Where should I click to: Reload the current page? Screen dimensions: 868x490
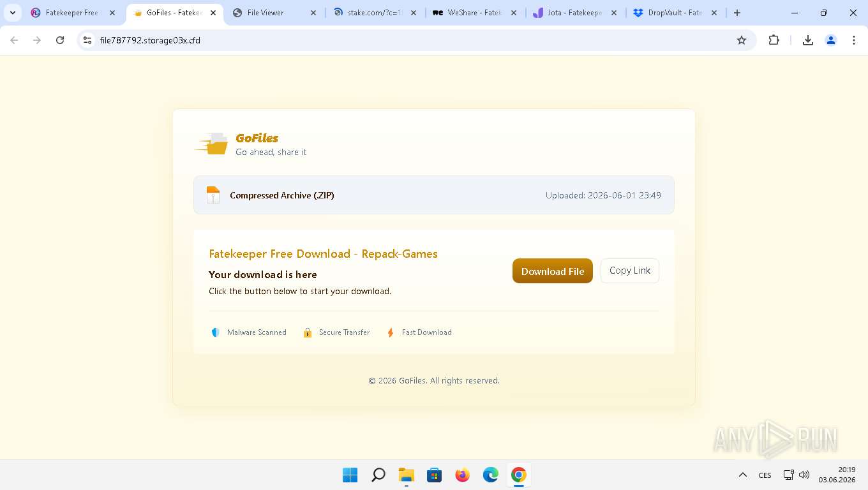pyautogui.click(x=60, y=40)
